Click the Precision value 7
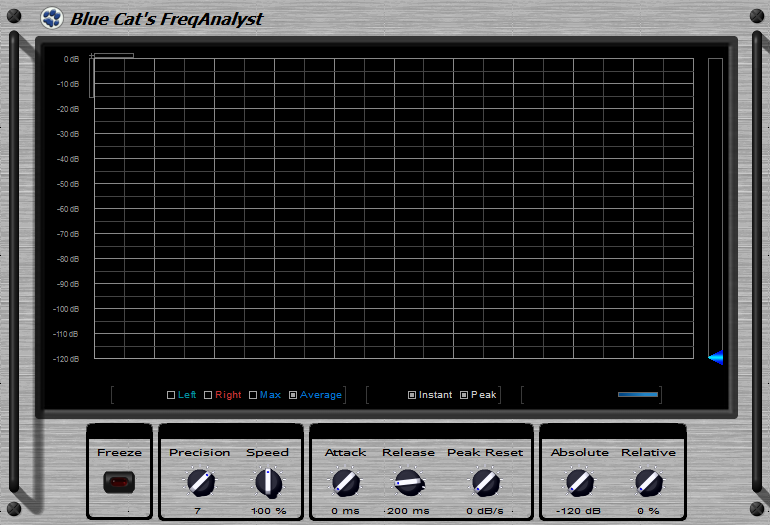Viewport: 770px width, 525px height. (197, 511)
